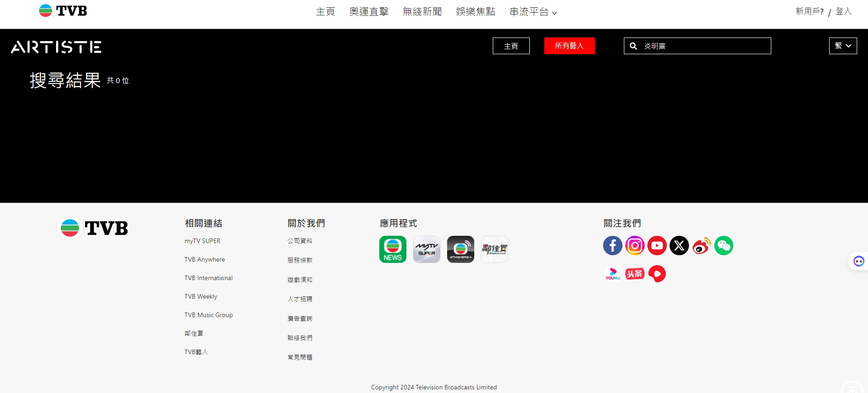Image resolution: width=868 pixels, height=393 pixels.
Task: Select 娛樂焦點 in the top menu
Action: pyautogui.click(x=475, y=12)
